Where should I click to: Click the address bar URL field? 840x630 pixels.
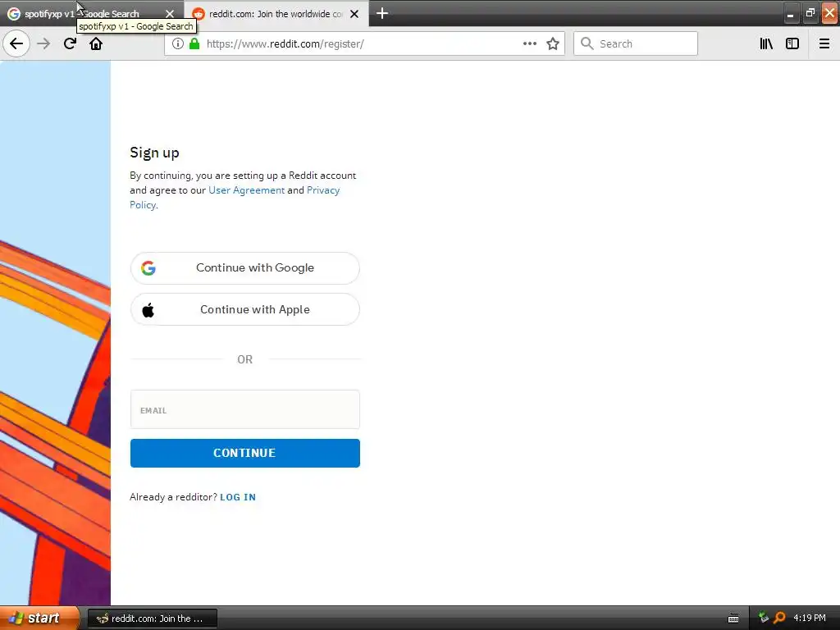(364, 44)
